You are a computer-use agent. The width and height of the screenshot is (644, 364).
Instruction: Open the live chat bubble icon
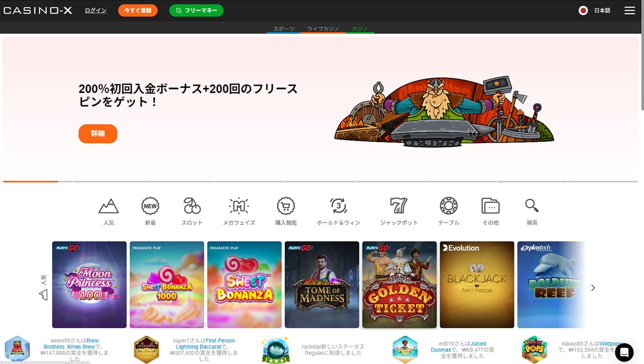624,352
